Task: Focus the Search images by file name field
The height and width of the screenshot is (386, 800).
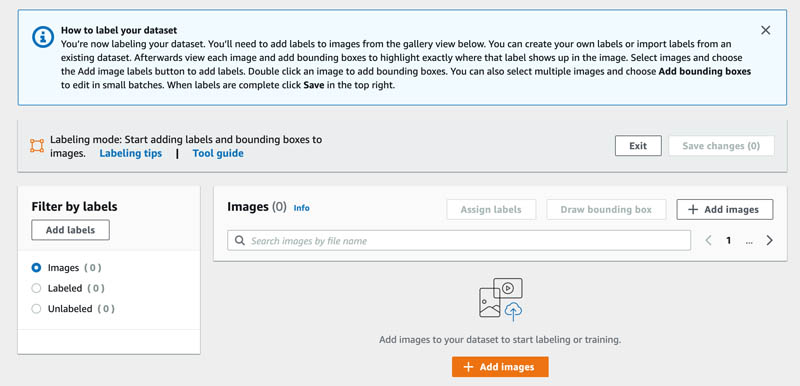Action: click(459, 241)
